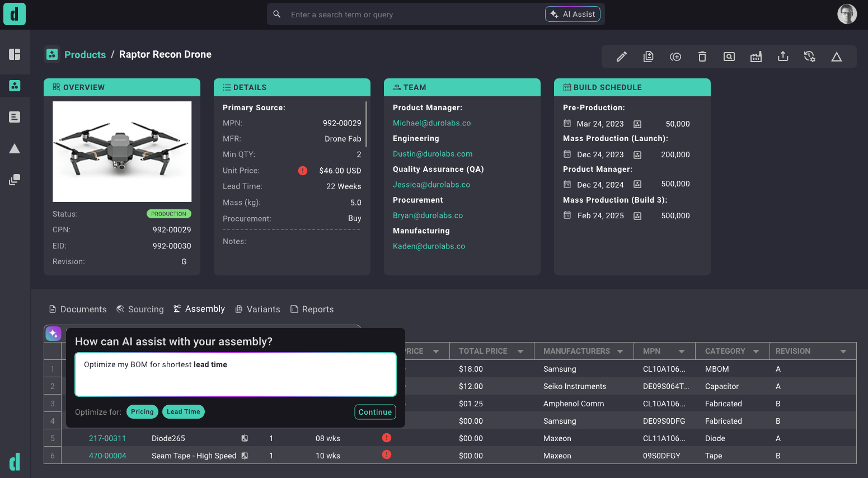The image size is (868, 478).
Task: Click the user profile avatar
Action: pyautogui.click(x=847, y=14)
